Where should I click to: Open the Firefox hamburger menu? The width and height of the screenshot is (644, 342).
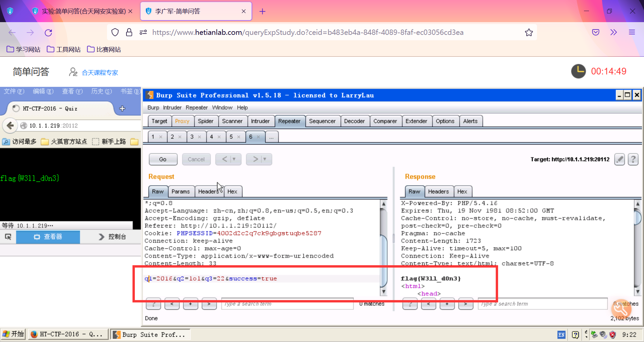pos(632,33)
